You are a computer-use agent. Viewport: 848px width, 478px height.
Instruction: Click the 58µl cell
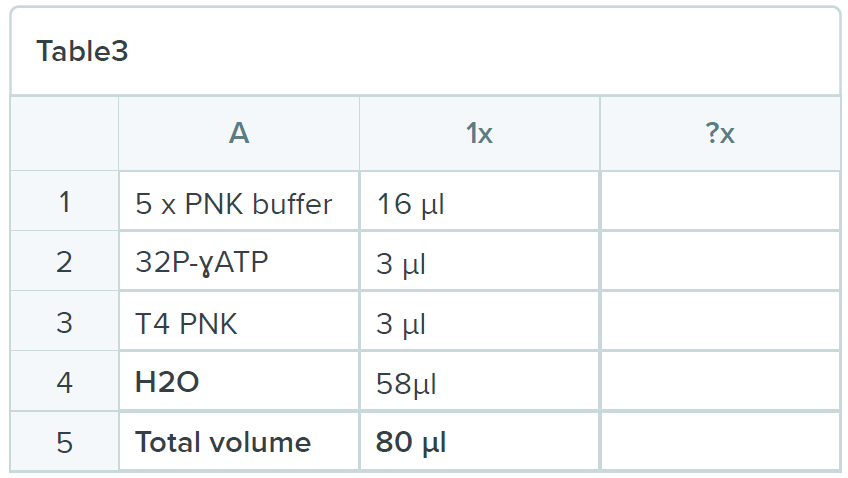[x=406, y=383]
